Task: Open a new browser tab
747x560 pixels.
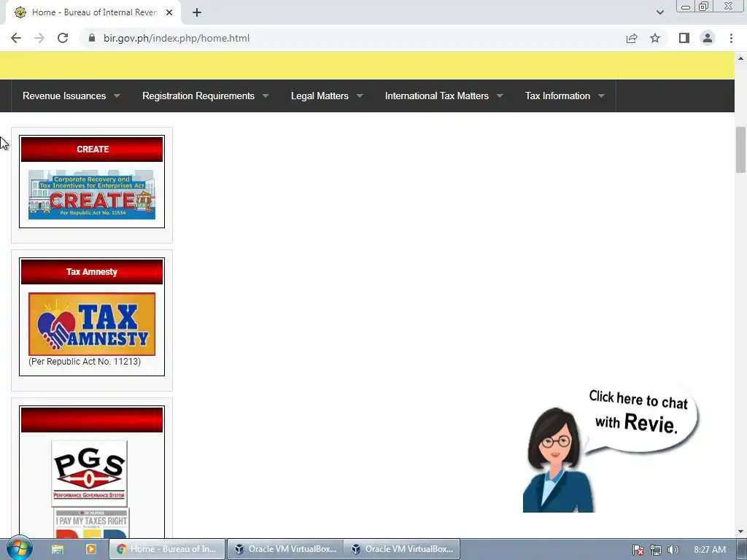Action: (x=197, y=12)
